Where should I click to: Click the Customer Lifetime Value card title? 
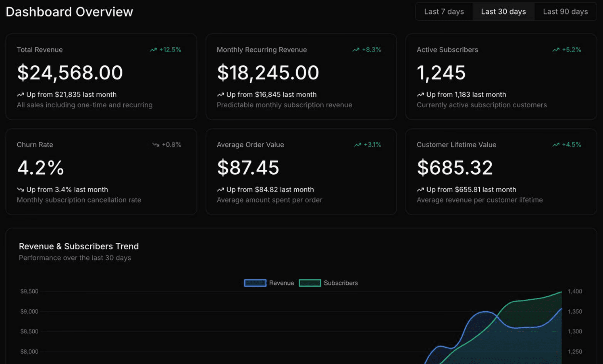click(x=457, y=145)
